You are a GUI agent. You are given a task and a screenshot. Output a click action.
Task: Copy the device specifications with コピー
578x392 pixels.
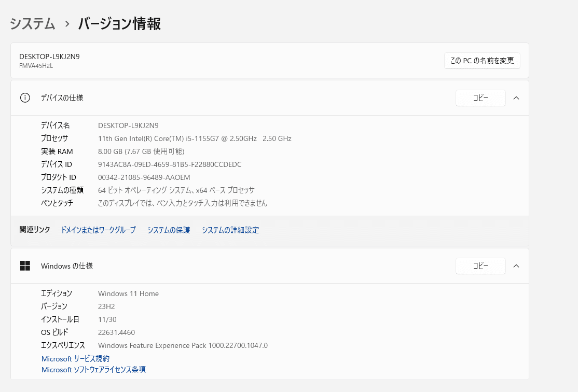[x=480, y=97]
